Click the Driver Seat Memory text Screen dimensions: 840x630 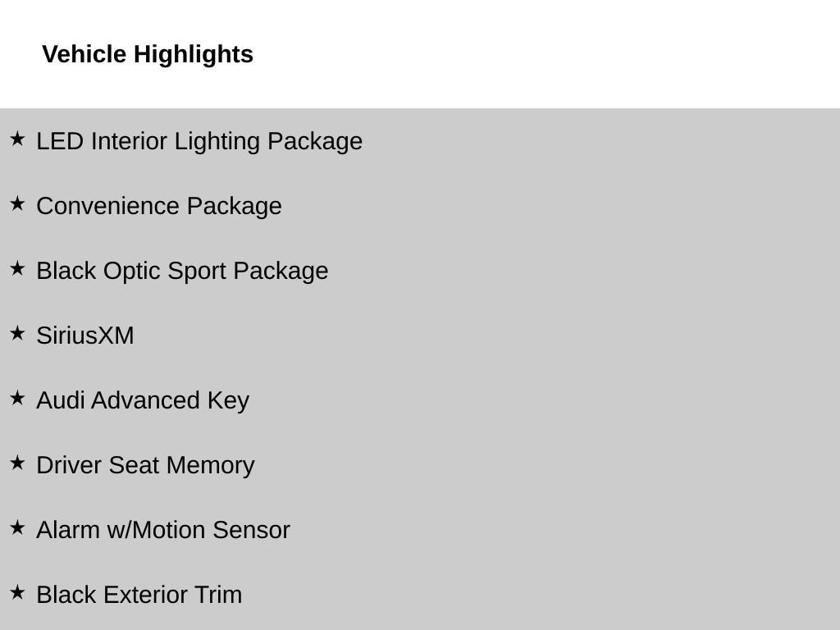tap(145, 465)
